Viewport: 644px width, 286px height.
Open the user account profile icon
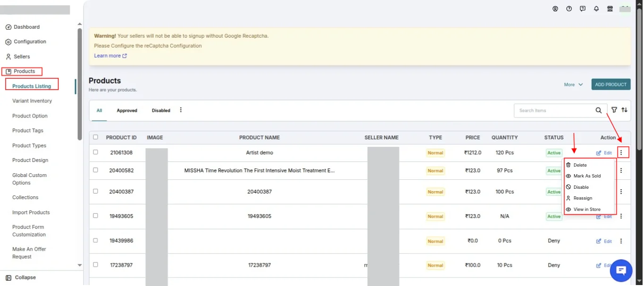click(555, 8)
